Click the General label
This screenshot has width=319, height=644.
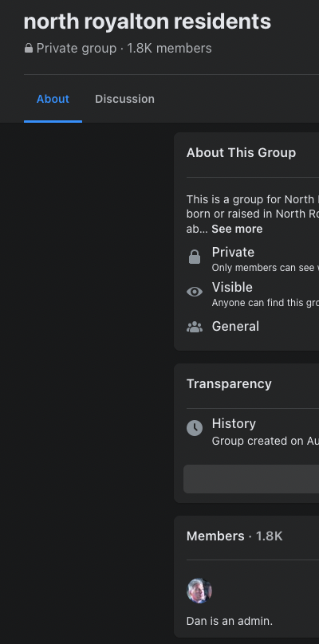(235, 327)
